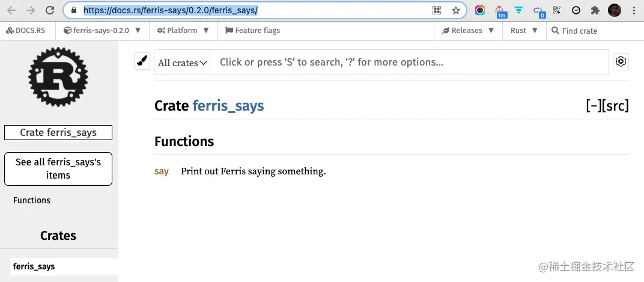
Task: Open the browser Extensions puzzle icon
Action: [x=595, y=10]
